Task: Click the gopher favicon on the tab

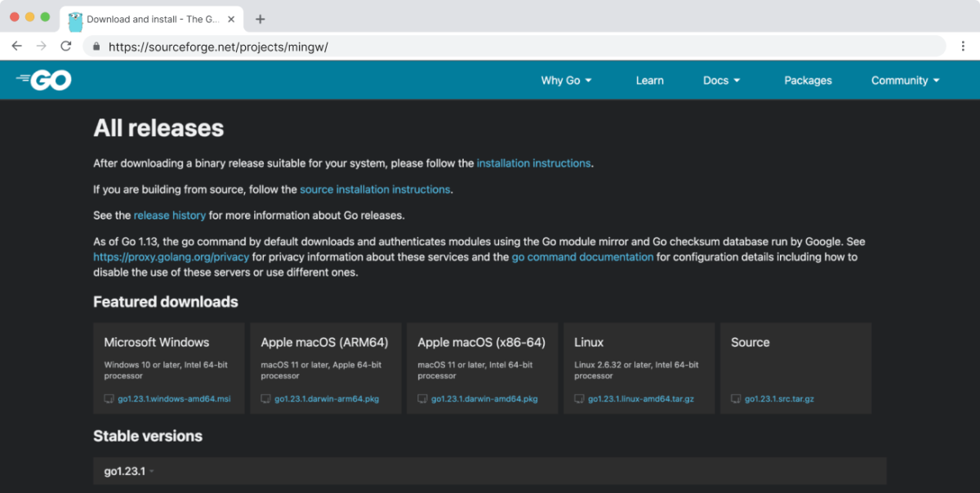Action: click(76, 19)
